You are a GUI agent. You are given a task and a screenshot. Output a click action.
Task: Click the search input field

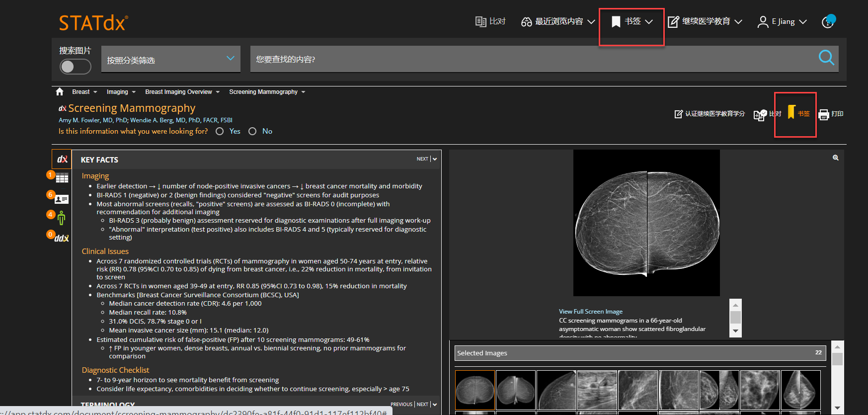(532, 59)
